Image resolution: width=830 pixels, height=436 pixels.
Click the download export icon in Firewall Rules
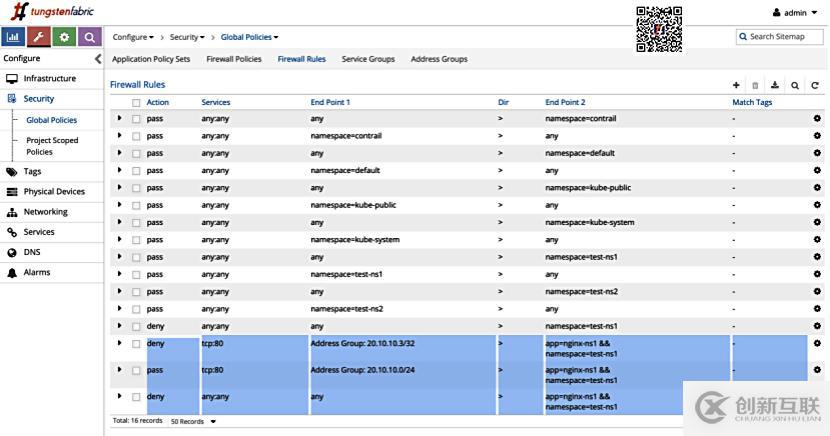click(x=775, y=86)
